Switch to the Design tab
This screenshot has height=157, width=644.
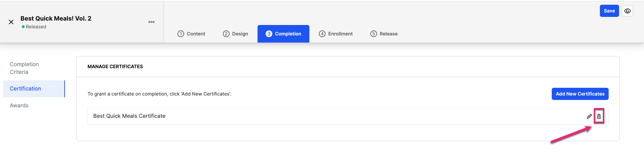236,34
